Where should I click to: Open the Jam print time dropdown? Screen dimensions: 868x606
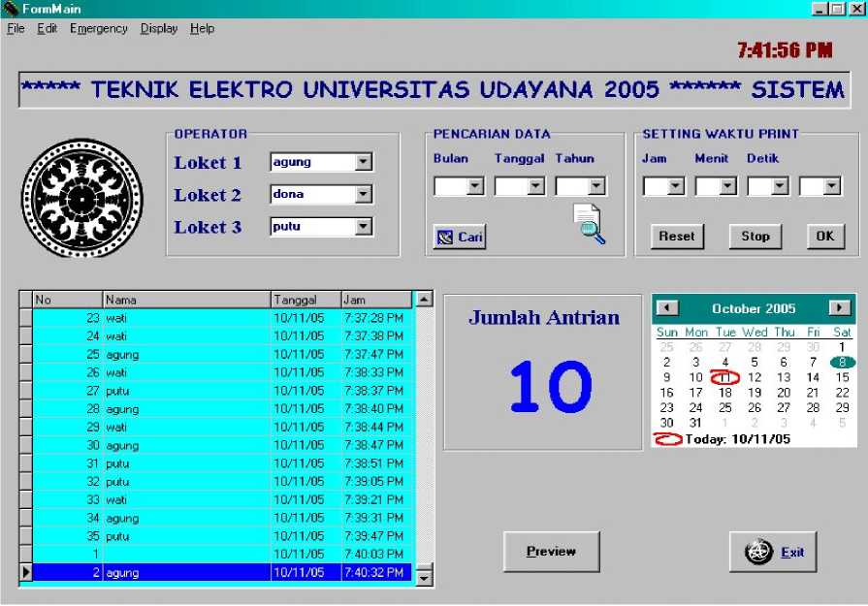[x=676, y=187]
